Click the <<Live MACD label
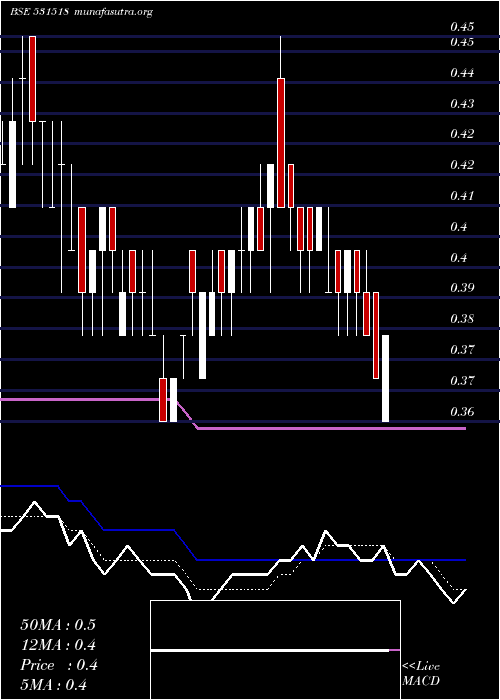The width and height of the screenshot is (500, 700). click(421, 674)
